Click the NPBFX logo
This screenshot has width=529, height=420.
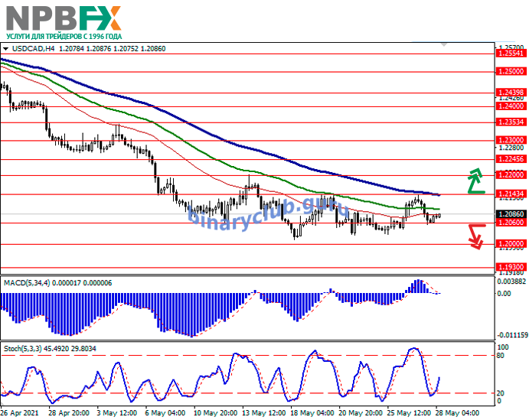pos(63,17)
